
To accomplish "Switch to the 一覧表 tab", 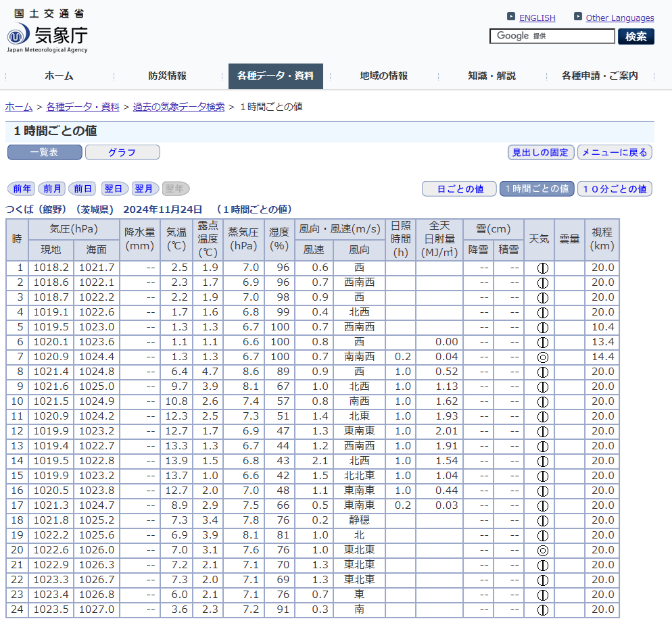I will pyautogui.click(x=45, y=152).
